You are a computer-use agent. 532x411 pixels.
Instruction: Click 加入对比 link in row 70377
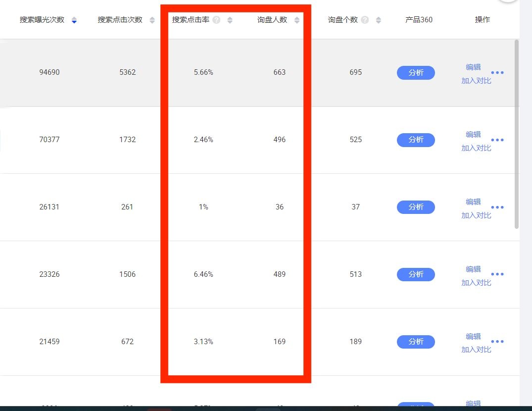pos(477,148)
